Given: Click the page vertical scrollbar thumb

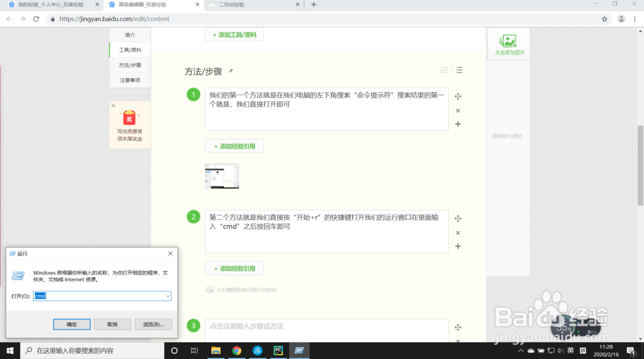Looking at the screenshot, I should (x=640, y=165).
